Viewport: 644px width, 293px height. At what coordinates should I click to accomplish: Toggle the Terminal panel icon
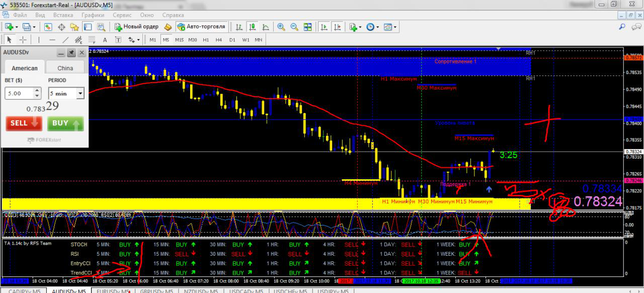tap(88, 27)
